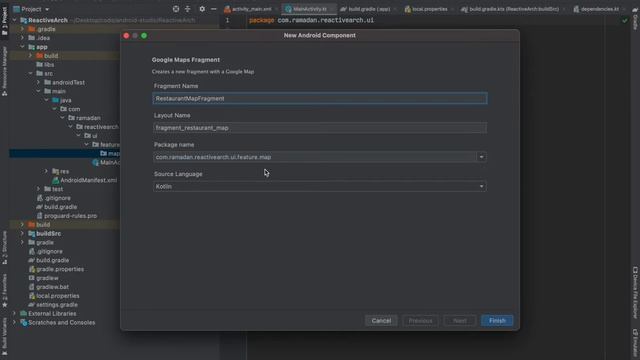The height and width of the screenshot is (360, 640).
Task: Click the expand all icon in Project toolbar
Action: 188,9
